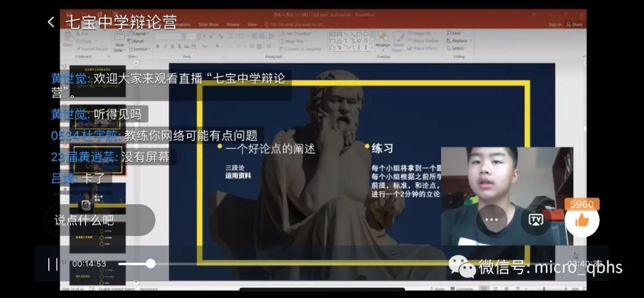644x298 pixels.
Task: Tap the orange thumbs-up like button
Action: click(x=581, y=220)
